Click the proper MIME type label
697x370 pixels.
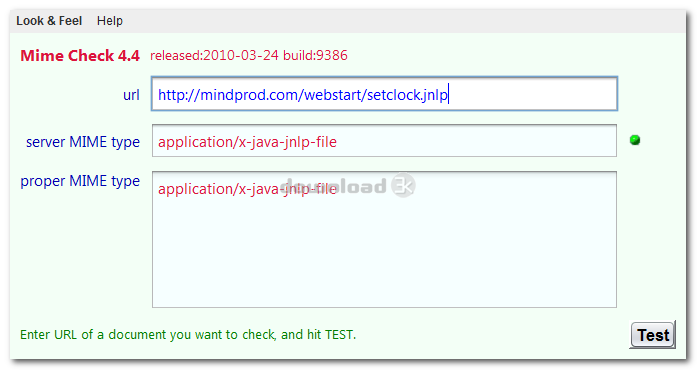(80, 181)
